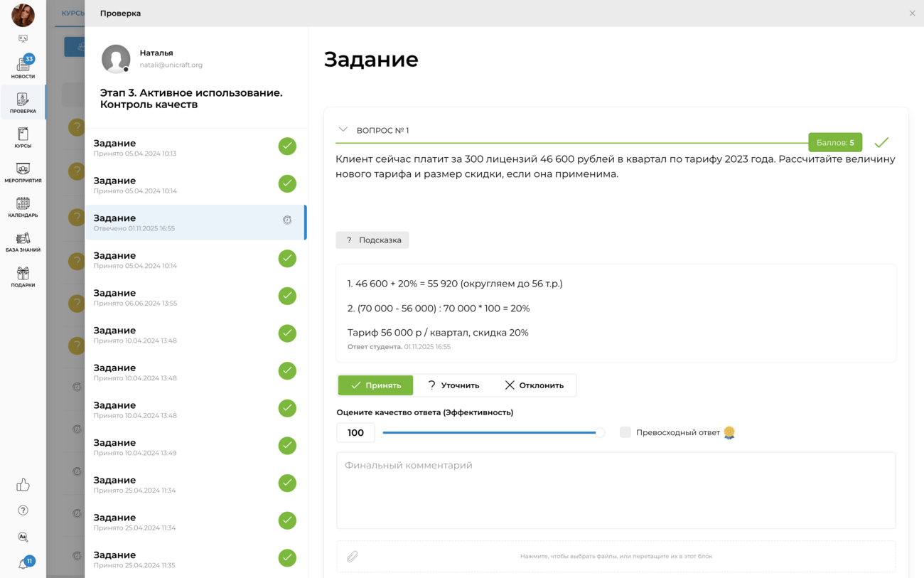Select task answered 01.11.2025 16:55

(x=196, y=223)
